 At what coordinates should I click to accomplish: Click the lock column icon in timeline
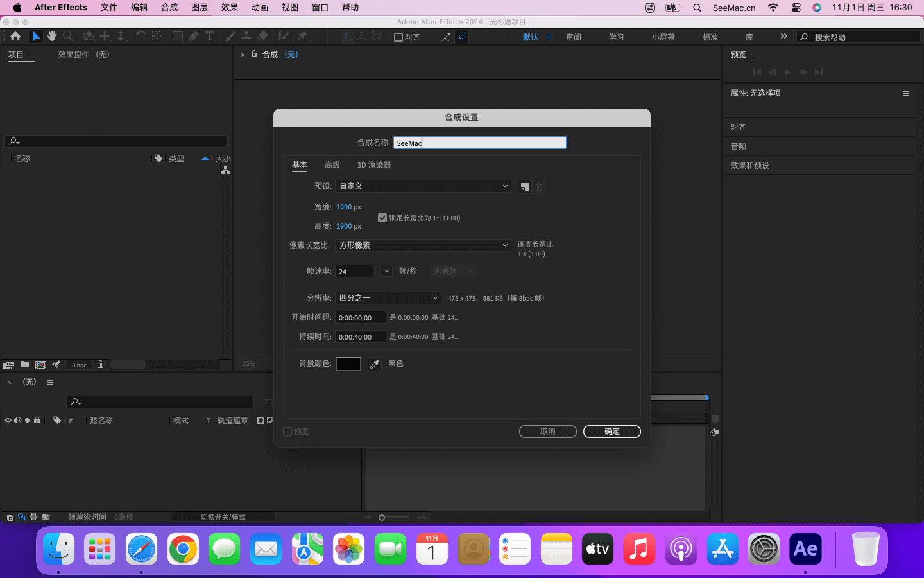coord(37,421)
